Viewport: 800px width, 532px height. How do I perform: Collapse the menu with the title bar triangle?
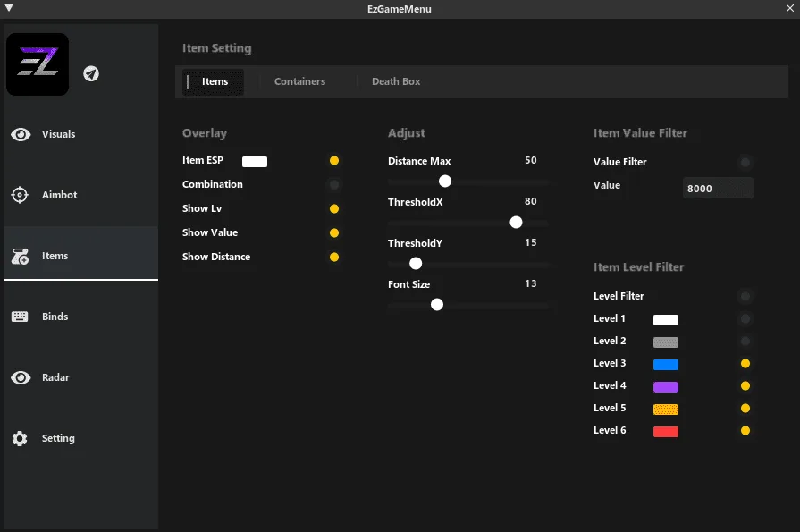click(9, 8)
